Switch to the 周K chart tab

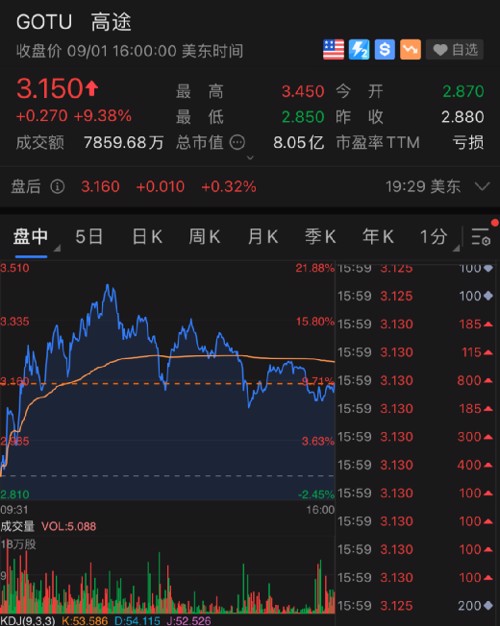pos(204,237)
